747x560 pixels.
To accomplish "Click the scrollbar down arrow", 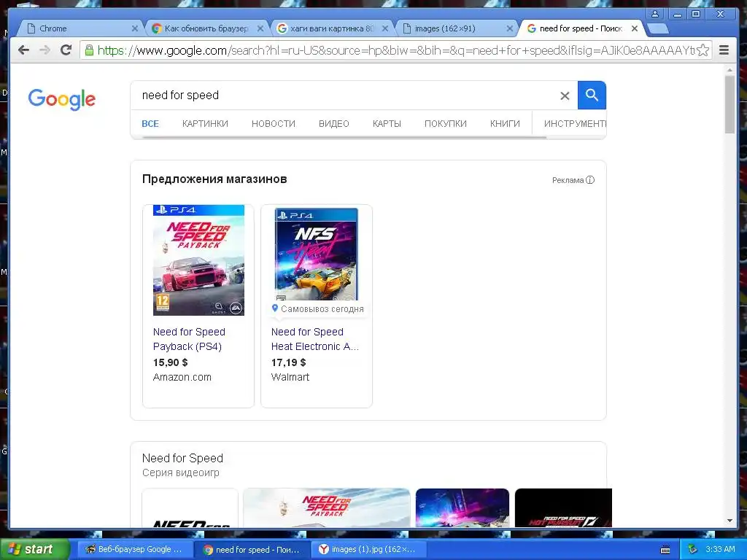I will tap(729, 521).
